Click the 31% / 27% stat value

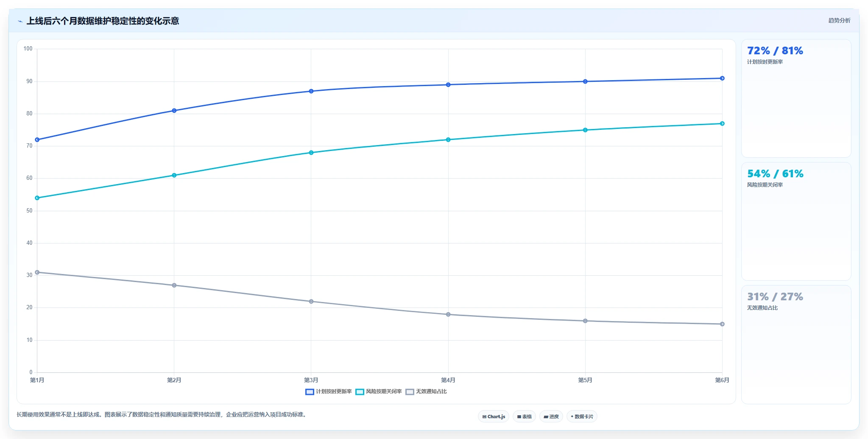tap(775, 296)
